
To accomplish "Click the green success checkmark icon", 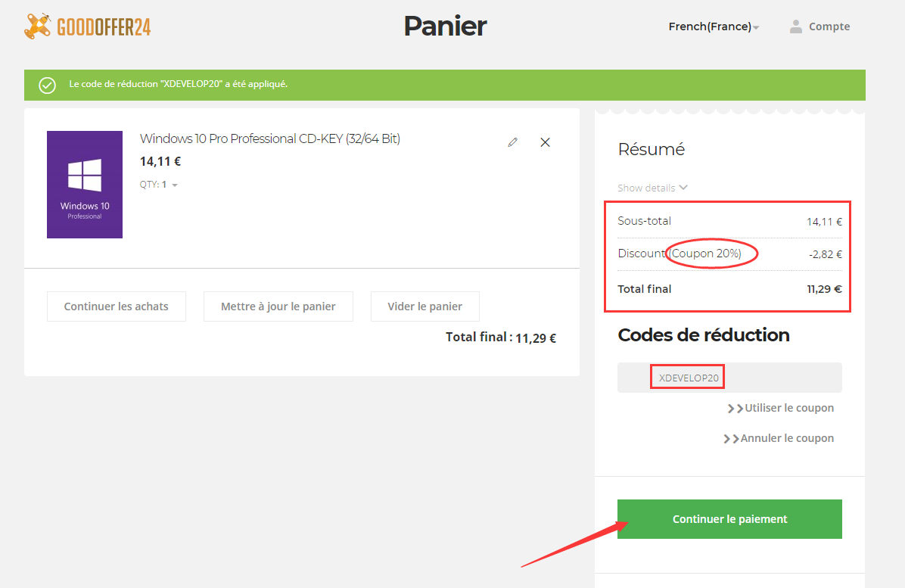I will [x=48, y=86].
